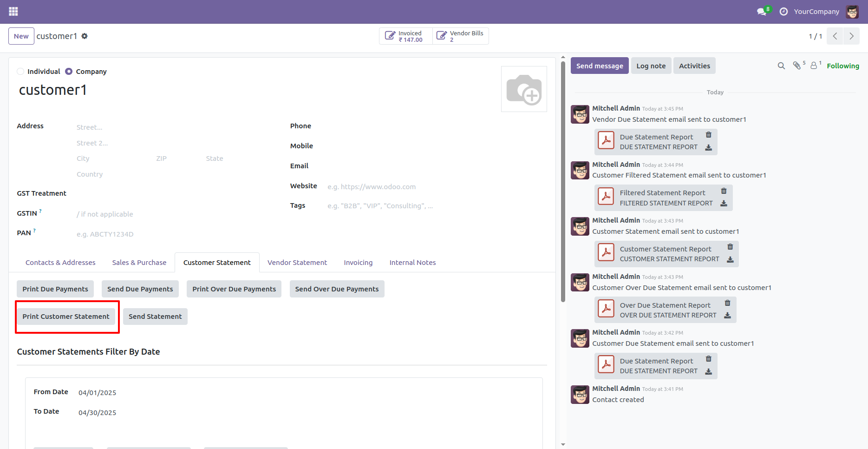Select the Individual radio button
Viewport: 868px width, 449px height.
tap(20, 71)
